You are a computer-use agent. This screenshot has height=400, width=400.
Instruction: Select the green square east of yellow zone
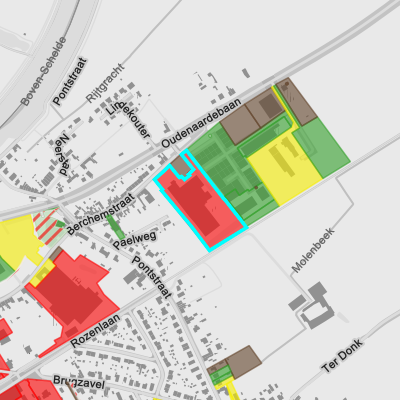[x=322, y=147]
